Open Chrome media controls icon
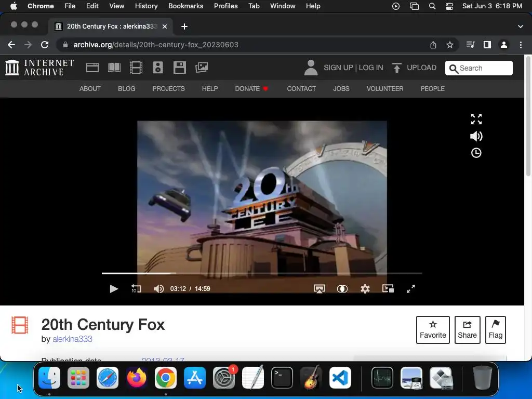This screenshot has width=532, height=399. pyautogui.click(x=470, y=45)
